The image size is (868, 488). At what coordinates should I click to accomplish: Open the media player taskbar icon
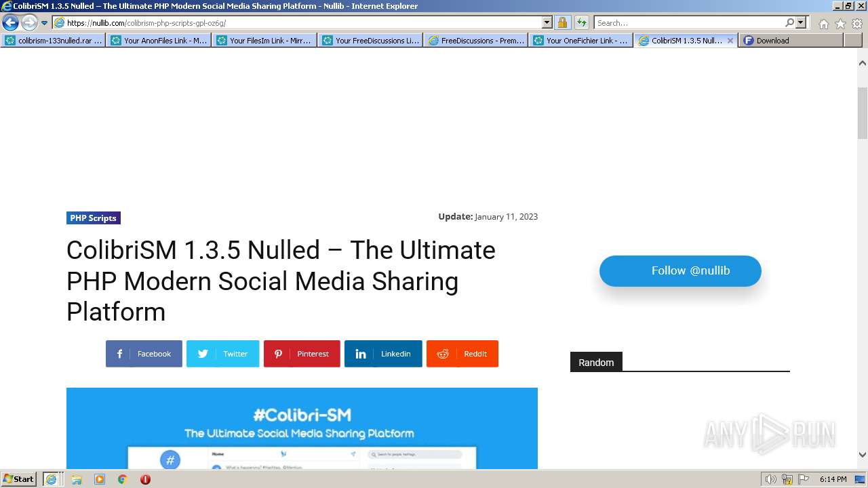[100, 479]
